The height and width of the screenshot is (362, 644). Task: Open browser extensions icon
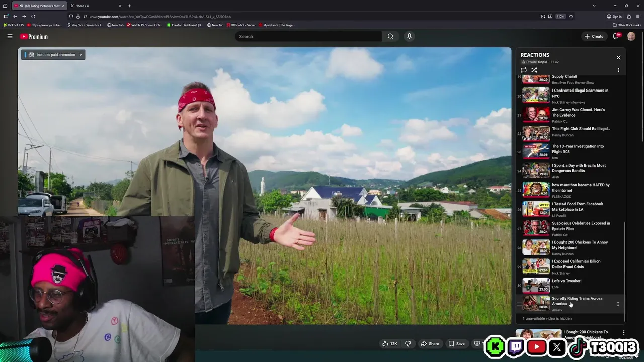629,16
